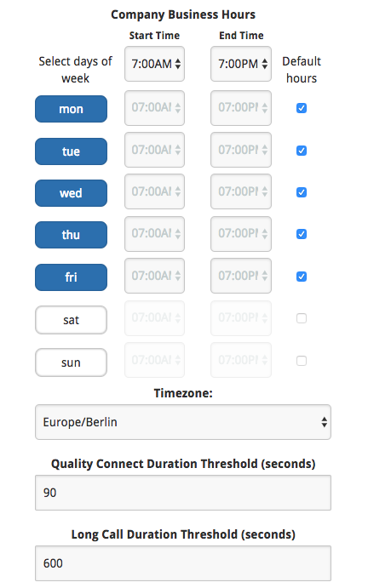Check default hours checkbox for Saturday

(302, 318)
